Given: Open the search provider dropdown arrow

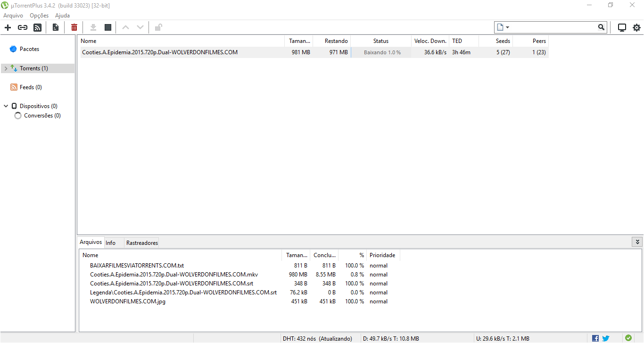Looking at the screenshot, I should pyautogui.click(x=508, y=27).
